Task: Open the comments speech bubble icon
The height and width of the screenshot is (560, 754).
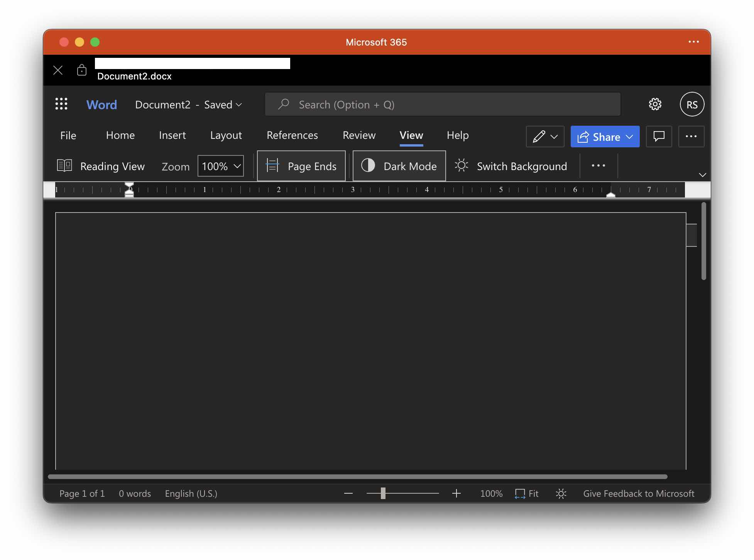Action: click(659, 136)
